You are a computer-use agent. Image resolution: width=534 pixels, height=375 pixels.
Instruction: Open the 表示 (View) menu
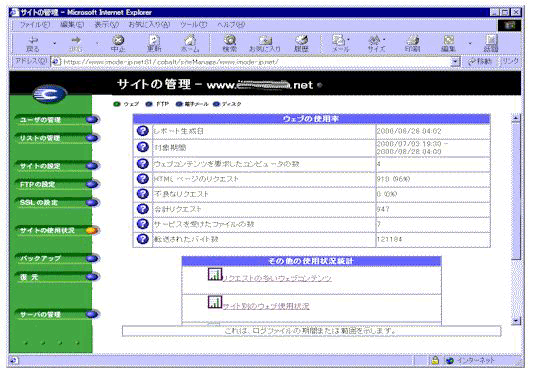(x=107, y=25)
